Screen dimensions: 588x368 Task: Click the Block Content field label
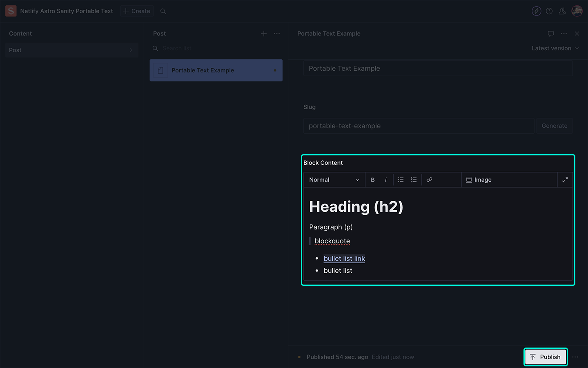coord(323,163)
